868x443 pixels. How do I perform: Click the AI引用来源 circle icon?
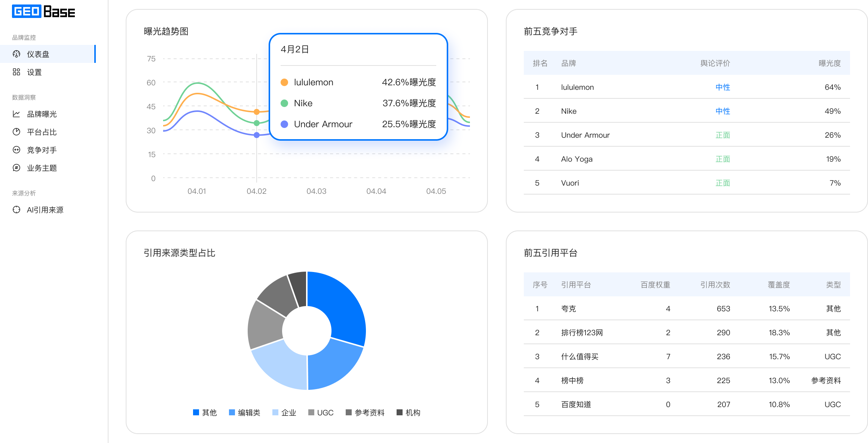click(16, 210)
